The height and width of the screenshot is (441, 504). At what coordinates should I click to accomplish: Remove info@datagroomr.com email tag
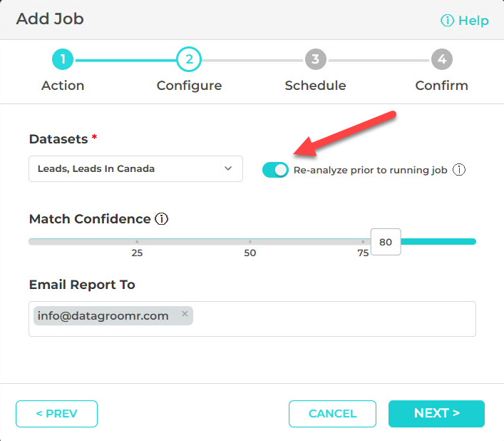(x=185, y=314)
